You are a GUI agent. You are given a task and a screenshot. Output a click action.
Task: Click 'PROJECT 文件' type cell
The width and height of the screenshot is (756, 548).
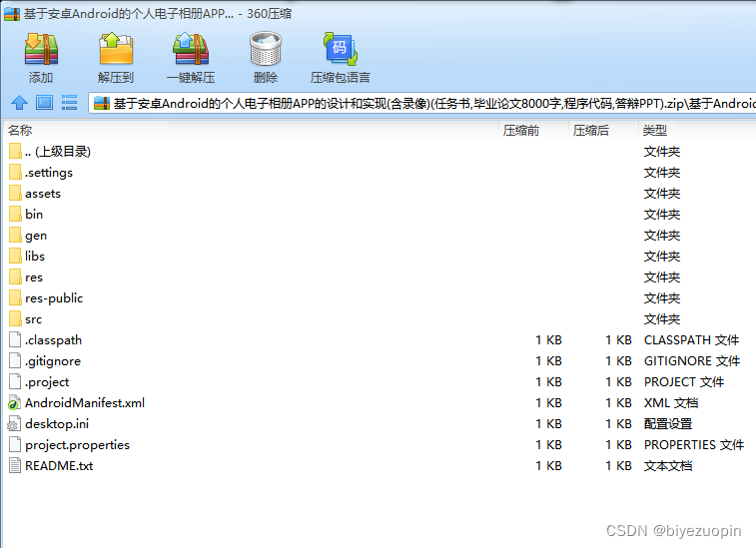[x=684, y=381]
